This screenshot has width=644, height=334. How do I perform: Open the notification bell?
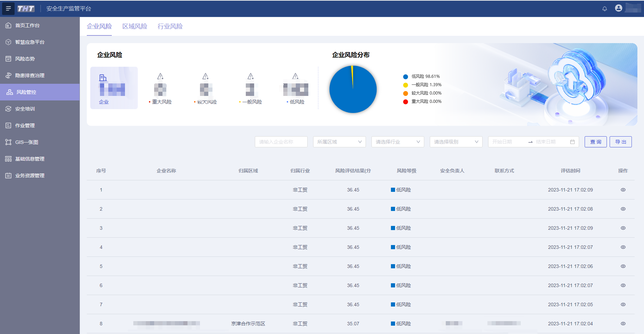pyautogui.click(x=604, y=9)
